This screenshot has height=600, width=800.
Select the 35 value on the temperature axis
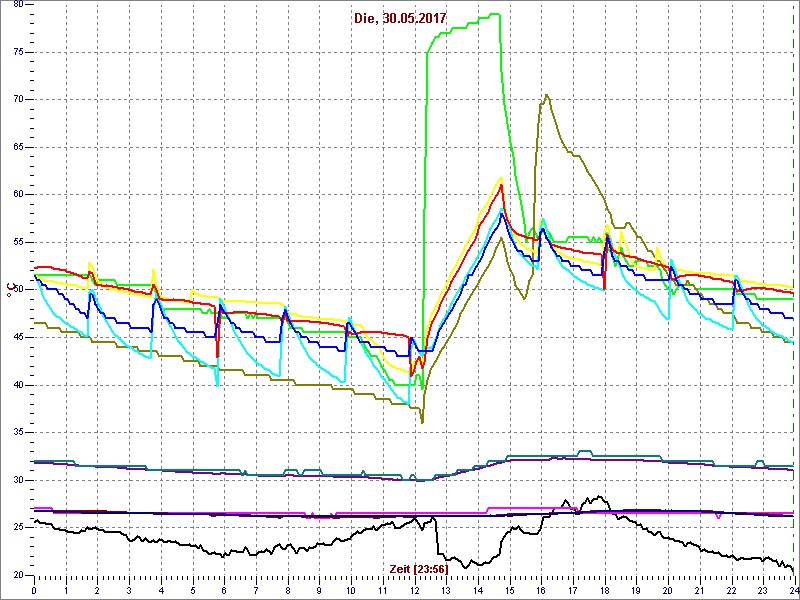coord(20,433)
